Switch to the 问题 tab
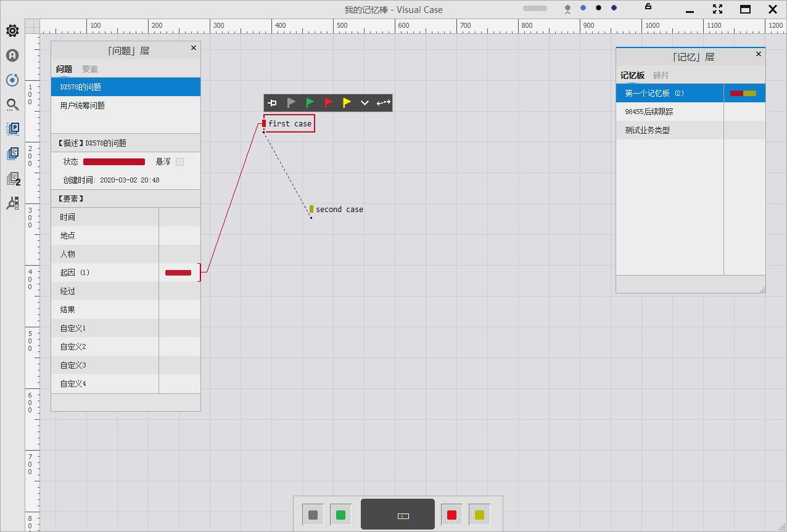The image size is (787, 532). point(64,69)
